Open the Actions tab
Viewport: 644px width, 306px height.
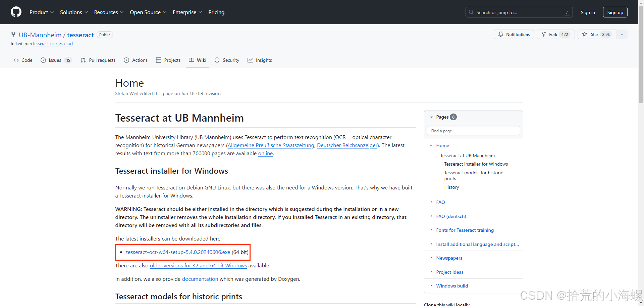tap(136, 60)
